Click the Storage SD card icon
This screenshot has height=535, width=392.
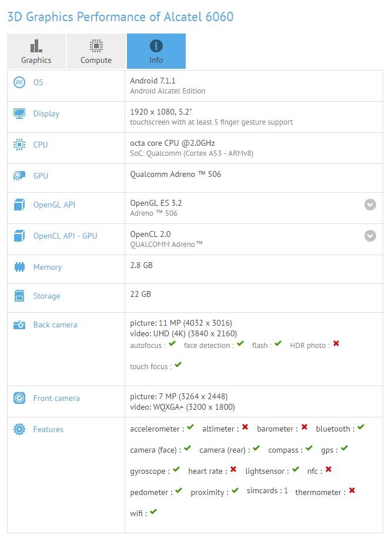(x=19, y=296)
